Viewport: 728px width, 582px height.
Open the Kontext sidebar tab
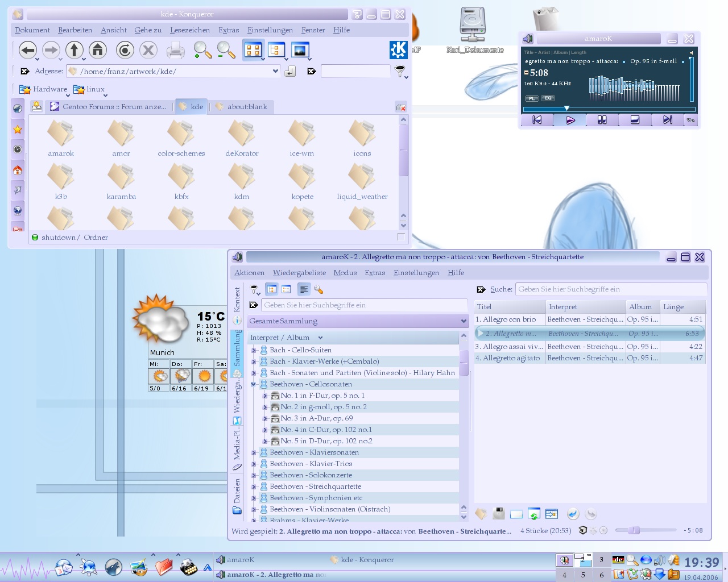[x=237, y=305]
